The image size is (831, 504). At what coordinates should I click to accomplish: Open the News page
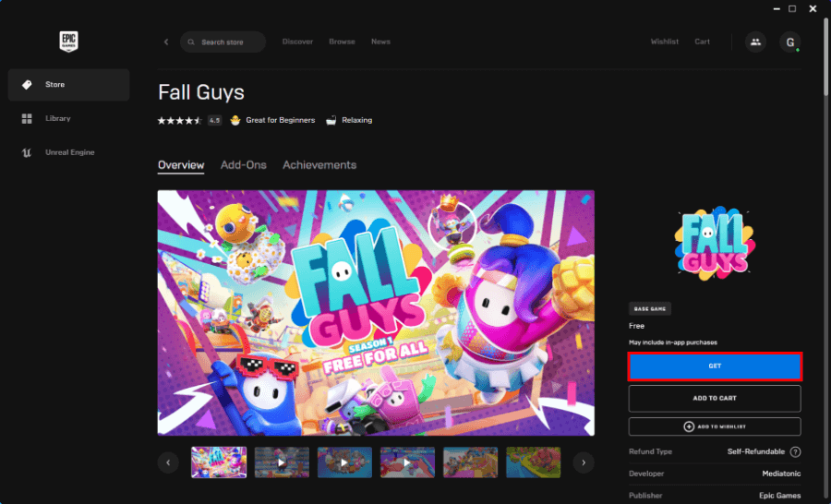[x=380, y=42]
